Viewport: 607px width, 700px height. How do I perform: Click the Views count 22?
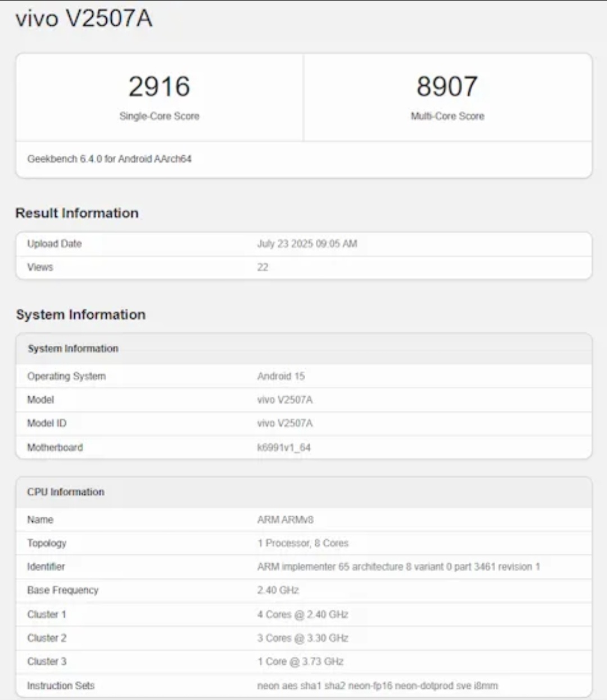click(x=262, y=268)
